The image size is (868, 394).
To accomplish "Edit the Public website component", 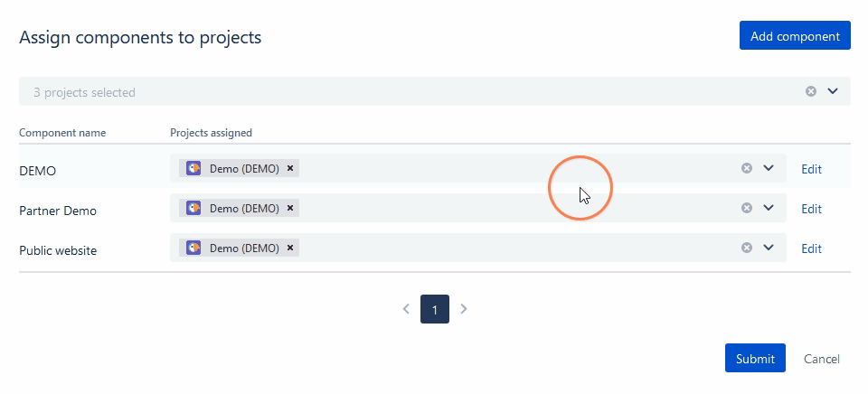I will coord(811,249).
